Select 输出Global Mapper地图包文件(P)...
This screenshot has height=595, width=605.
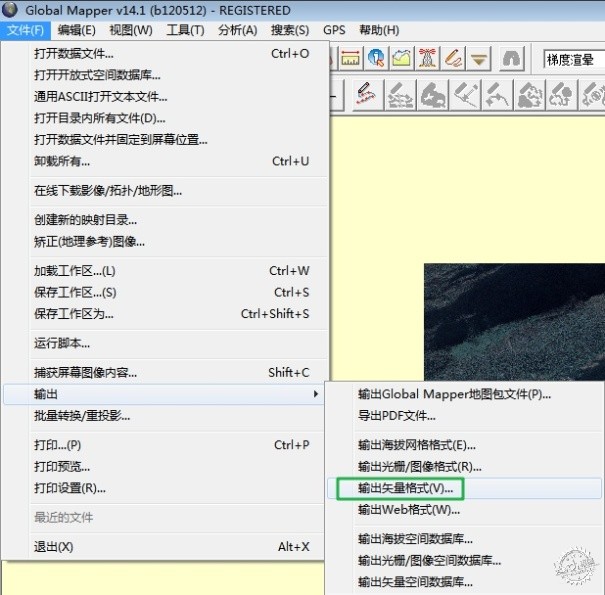[x=465, y=394]
